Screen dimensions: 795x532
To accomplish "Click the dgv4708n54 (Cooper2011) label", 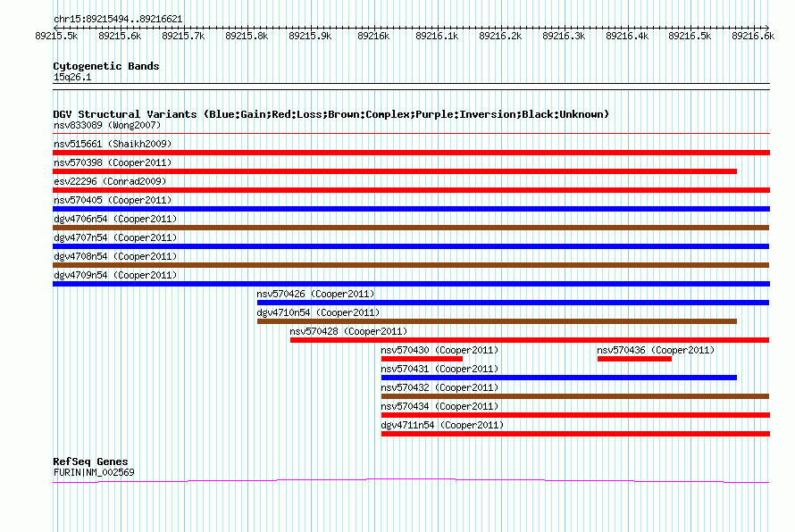I will [x=115, y=256].
